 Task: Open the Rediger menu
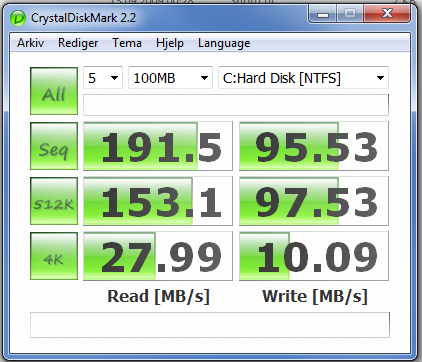click(x=78, y=43)
